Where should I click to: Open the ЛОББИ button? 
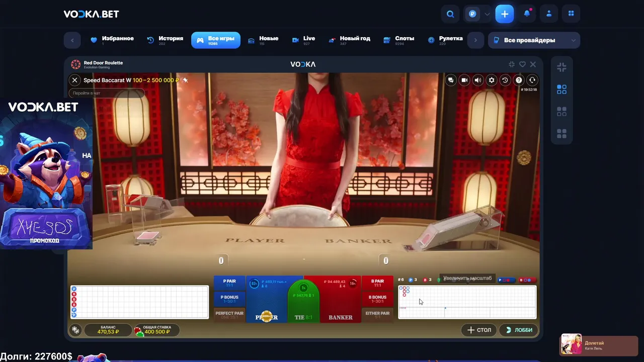(x=519, y=330)
